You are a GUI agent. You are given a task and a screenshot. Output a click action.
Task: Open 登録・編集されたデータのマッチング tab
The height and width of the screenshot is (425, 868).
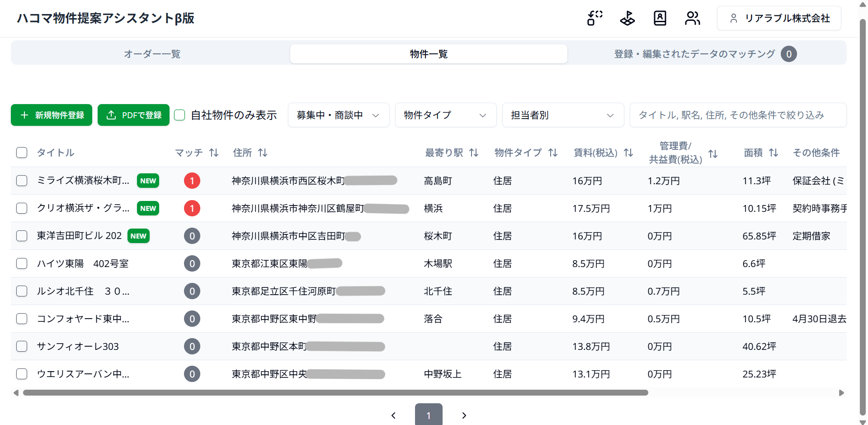click(x=694, y=54)
